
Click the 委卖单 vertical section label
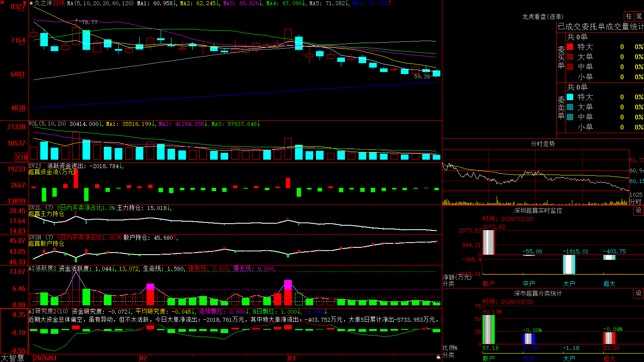coord(561,108)
